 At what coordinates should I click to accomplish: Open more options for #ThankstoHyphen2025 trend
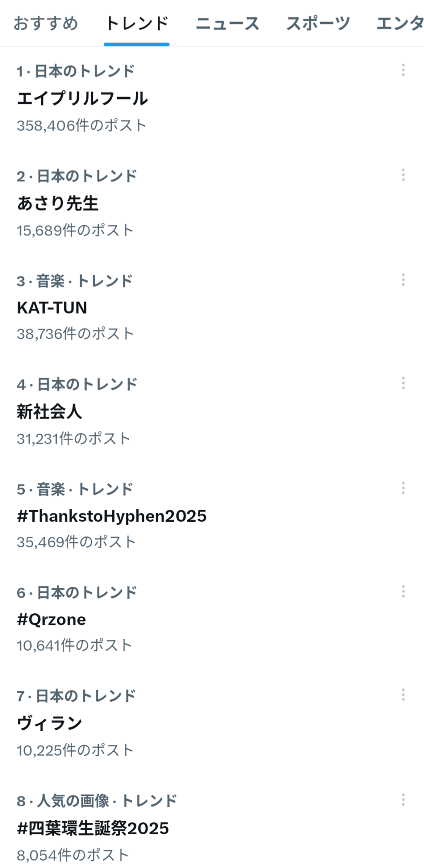coord(403,488)
